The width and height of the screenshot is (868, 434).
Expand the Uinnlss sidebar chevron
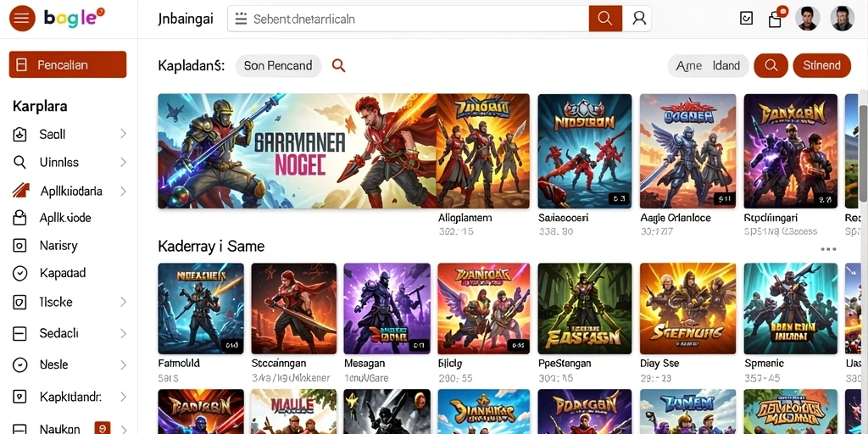coord(123,162)
